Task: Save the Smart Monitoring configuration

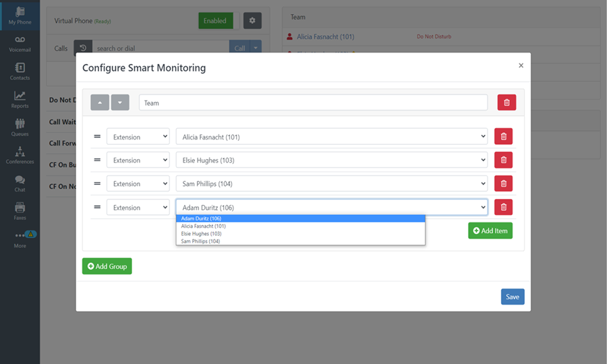Action: pyautogui.click(x=513, y=297)
